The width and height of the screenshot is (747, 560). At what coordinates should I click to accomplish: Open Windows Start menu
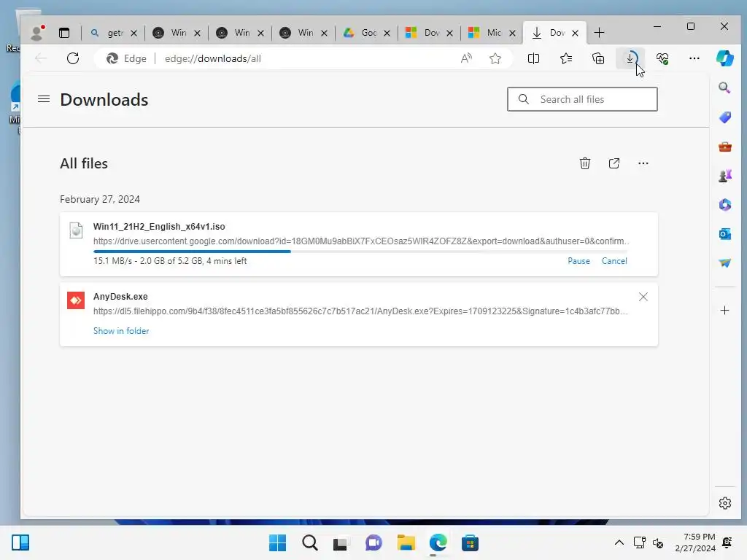[x=277, y=542]
